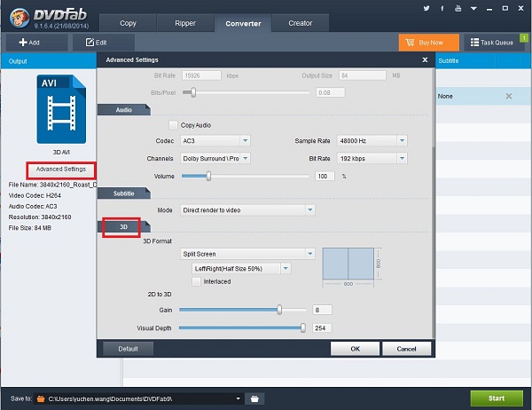Click the 3D section header
The image size is (532, 410).
124,227
